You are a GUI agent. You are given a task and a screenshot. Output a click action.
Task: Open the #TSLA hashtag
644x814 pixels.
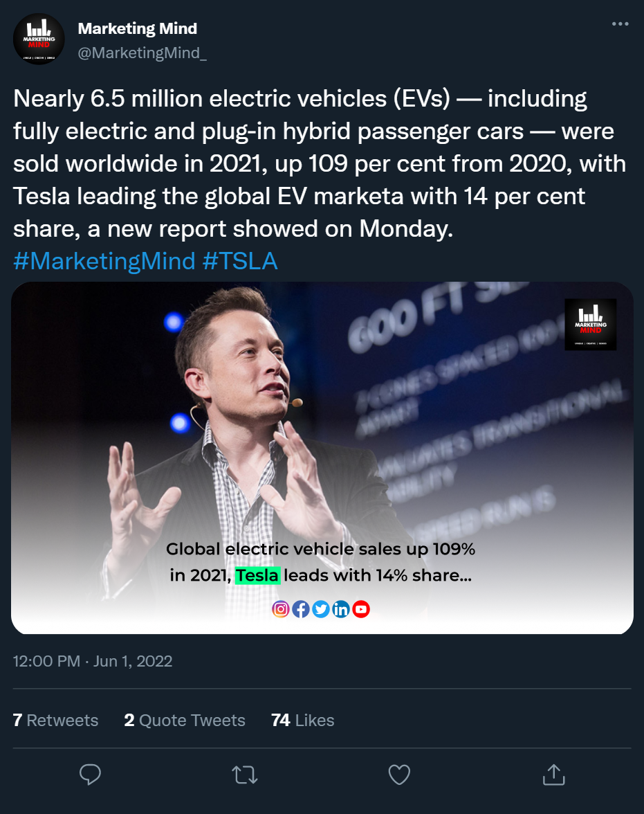pyautogui.click(x=240, y=261)
